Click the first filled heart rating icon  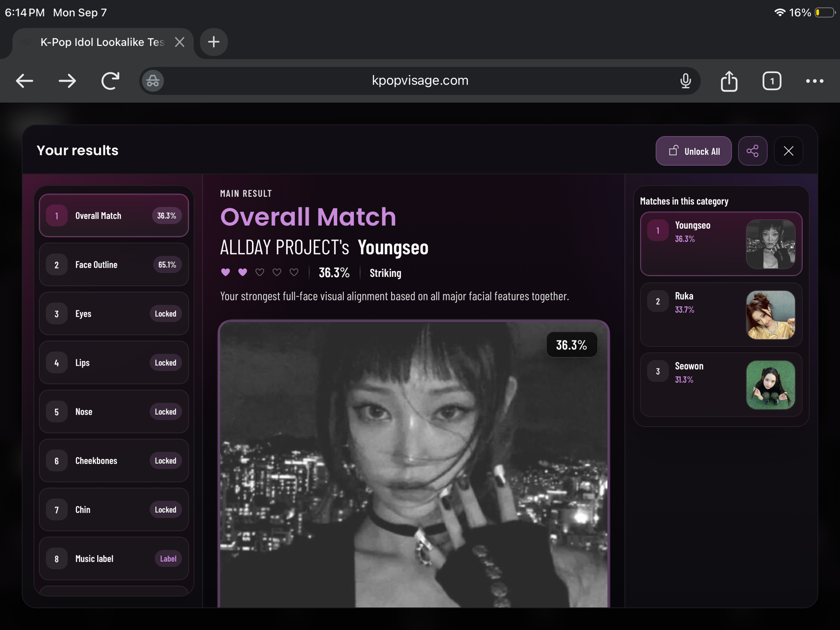click(x=225, y=272)
